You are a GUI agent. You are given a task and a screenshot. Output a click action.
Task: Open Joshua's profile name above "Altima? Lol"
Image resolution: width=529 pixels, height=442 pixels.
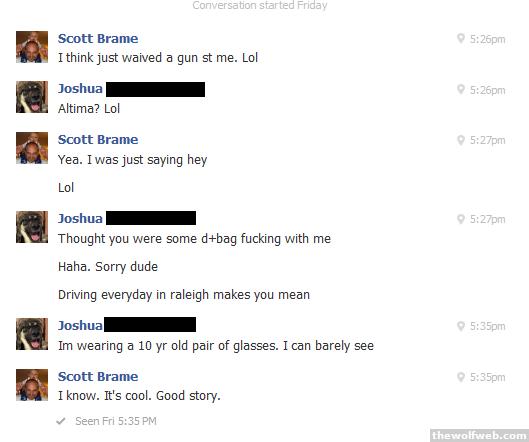coord(80,89)
